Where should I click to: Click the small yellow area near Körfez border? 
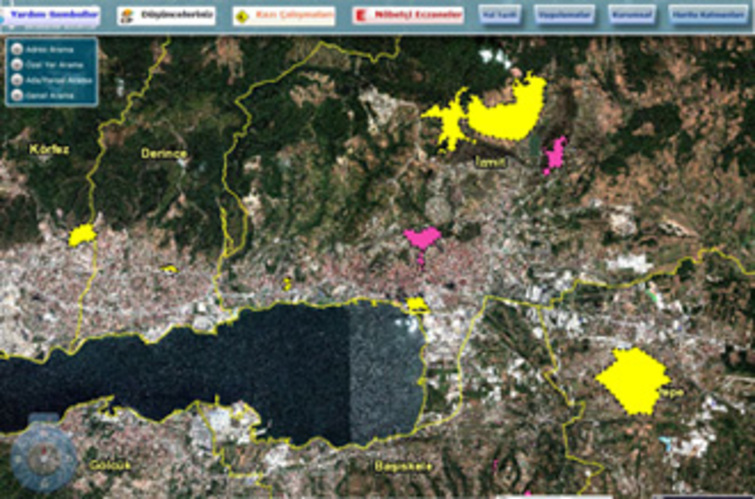click(82, 235)
